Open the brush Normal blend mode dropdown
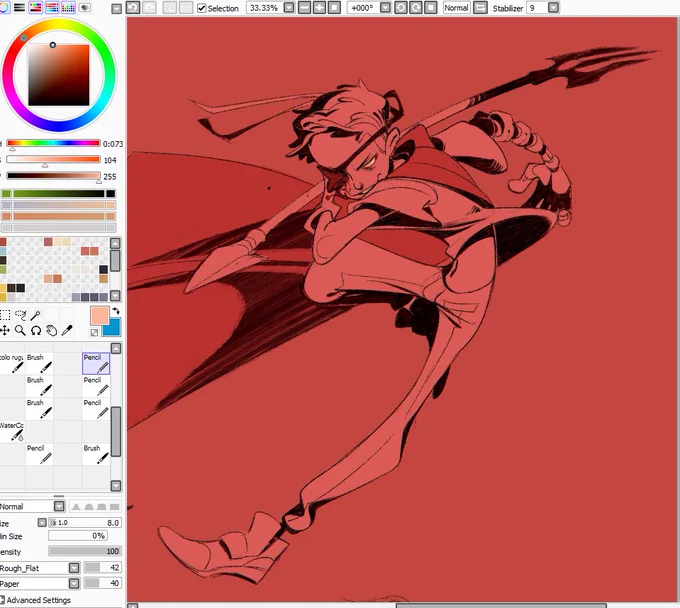 [x=59, y=506]
